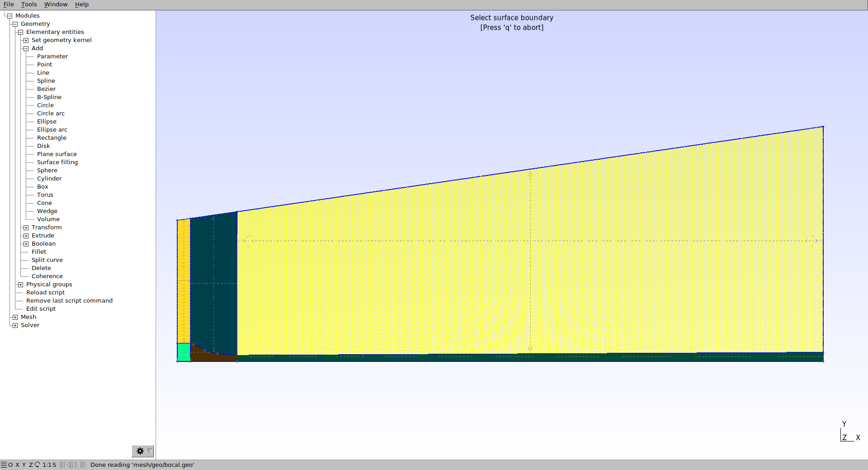Select B-Spline in the Add list
Image resolution: width=868 pixels, height=470 pixels.
coord(49,97)
